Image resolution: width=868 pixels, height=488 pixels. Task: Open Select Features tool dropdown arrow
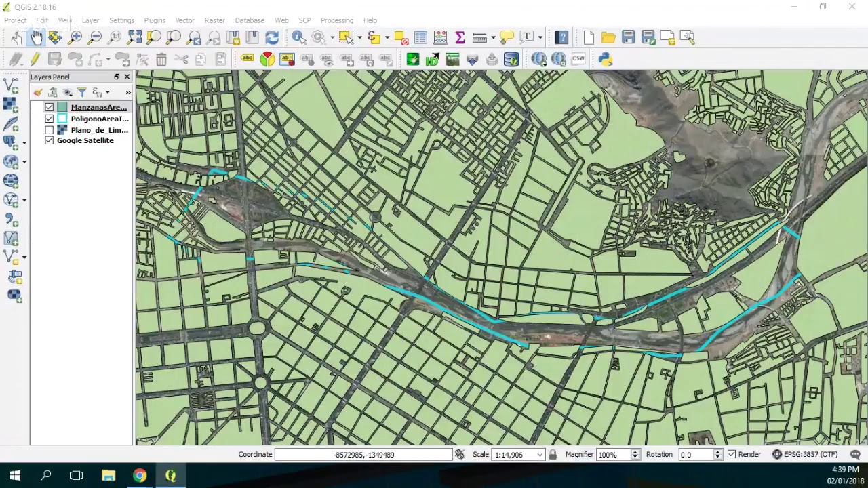tap(359, 37)
